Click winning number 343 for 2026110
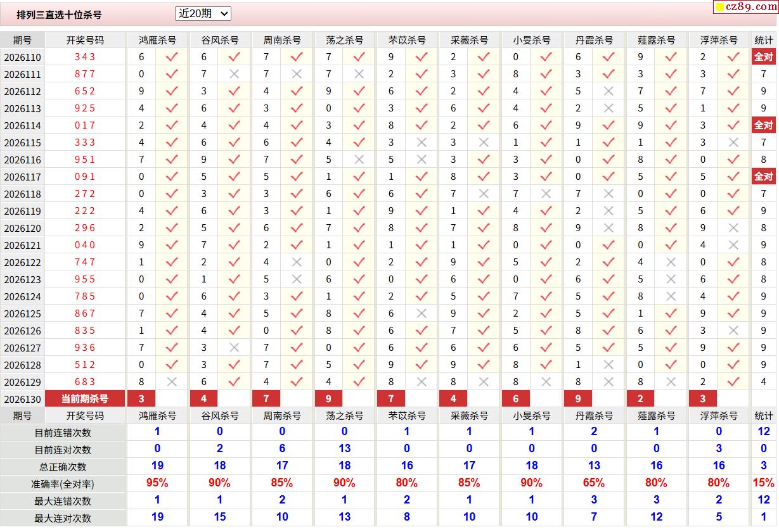This screenshot has height=532, width=779. [x=85, y=57]
